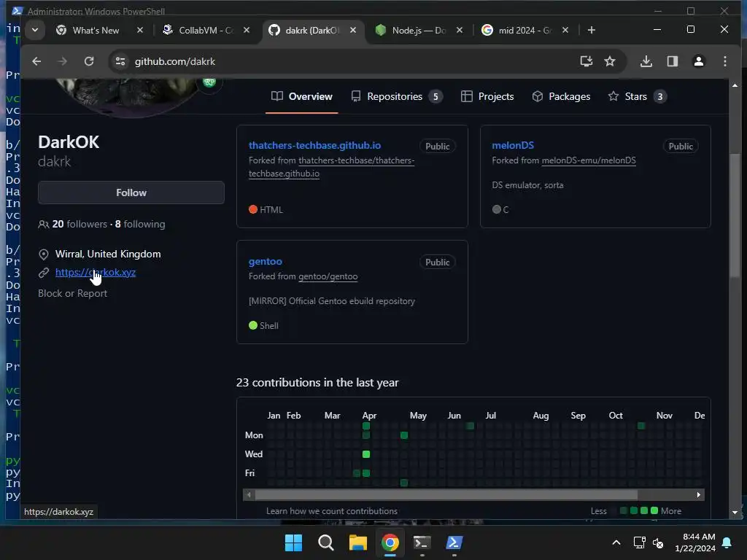Open the Repositories tab
Screen dimensions: 747x560
[396, 97]
